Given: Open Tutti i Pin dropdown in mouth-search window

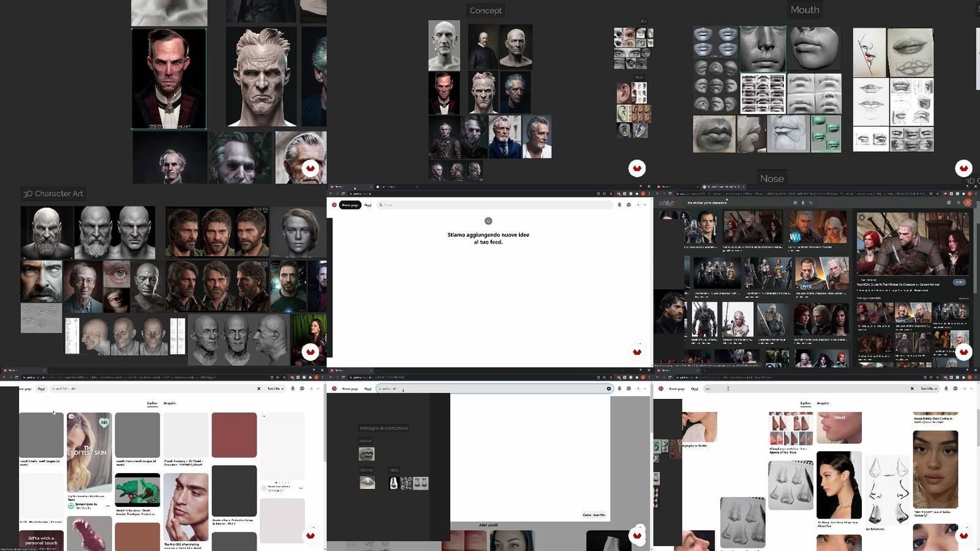Looking at the screenshot, I should click(x=275, y=389).
